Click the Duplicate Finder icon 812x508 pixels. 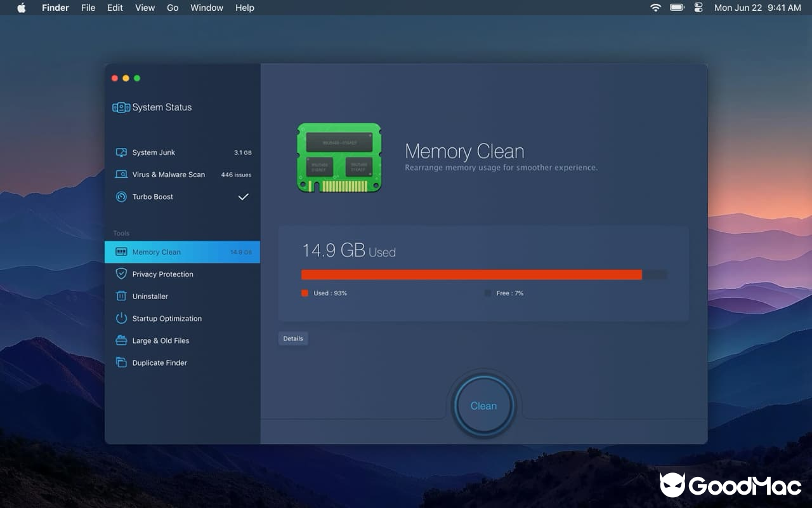[121, 363]
